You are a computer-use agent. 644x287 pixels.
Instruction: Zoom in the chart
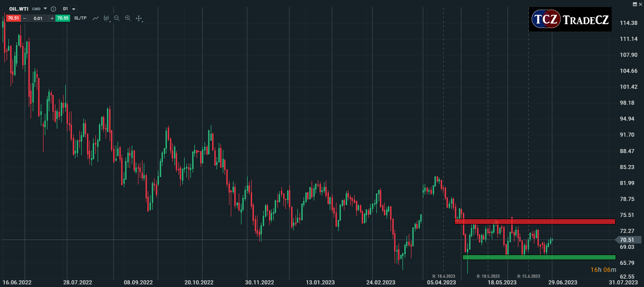pyautogui.click(x=128, y=18)
